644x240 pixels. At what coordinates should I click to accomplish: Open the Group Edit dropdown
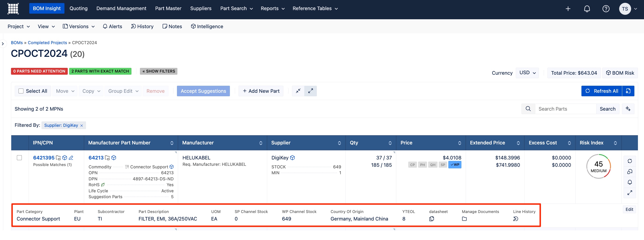[x=123, y=91]
